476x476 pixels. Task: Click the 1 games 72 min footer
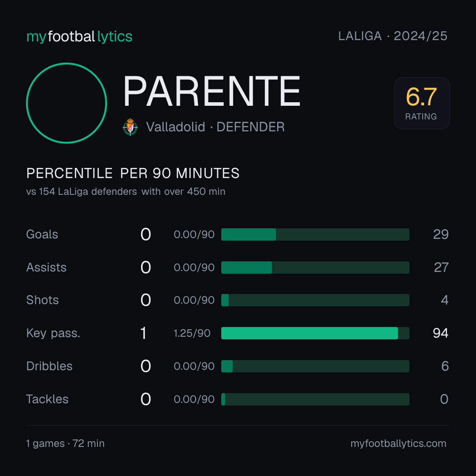coord(65,443)
